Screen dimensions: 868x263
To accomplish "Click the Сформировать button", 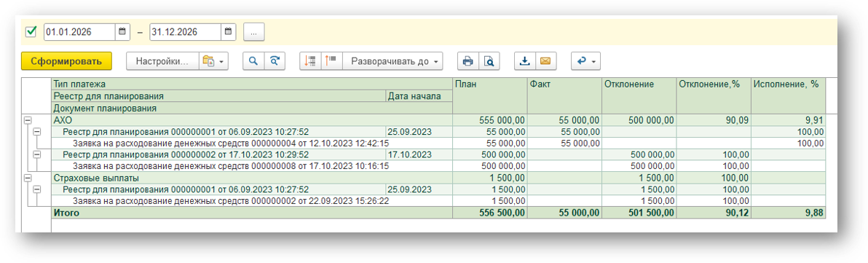I will [x=66, y=61].
